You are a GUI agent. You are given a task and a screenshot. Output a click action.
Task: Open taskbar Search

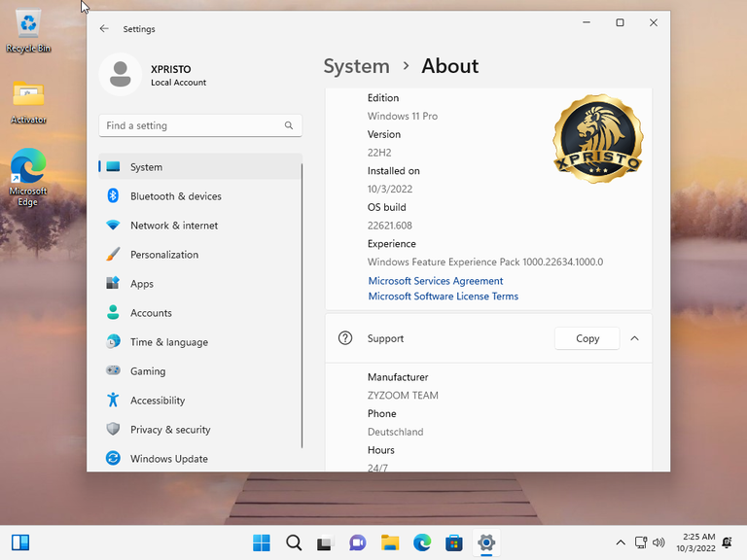[x=294, y=542]
